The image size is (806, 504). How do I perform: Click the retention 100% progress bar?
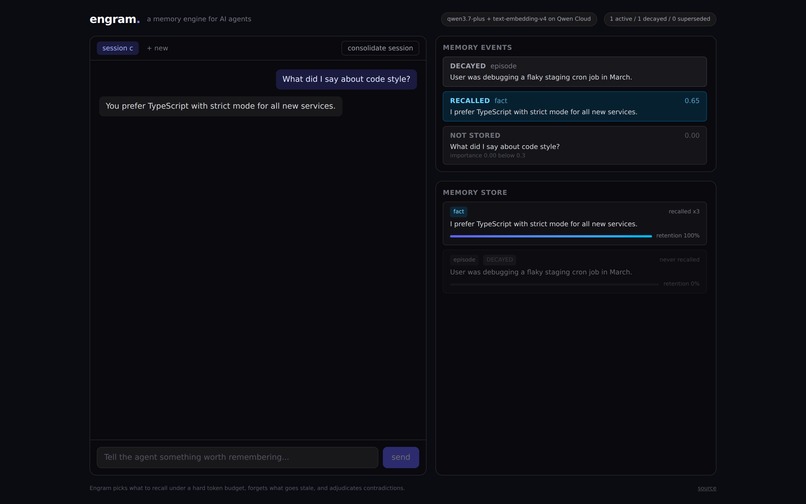point(551,236)
